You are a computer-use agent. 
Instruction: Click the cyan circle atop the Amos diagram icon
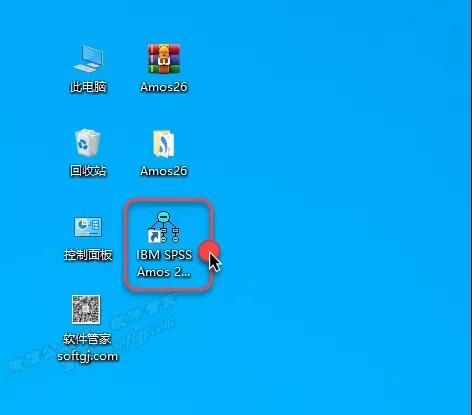point(164,217)
